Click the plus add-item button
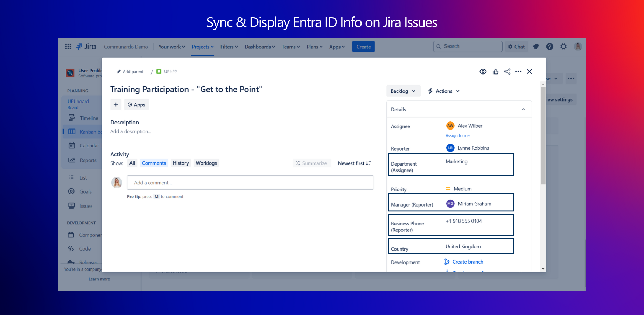Screen dimensions: 644x315 click(116, 105)
